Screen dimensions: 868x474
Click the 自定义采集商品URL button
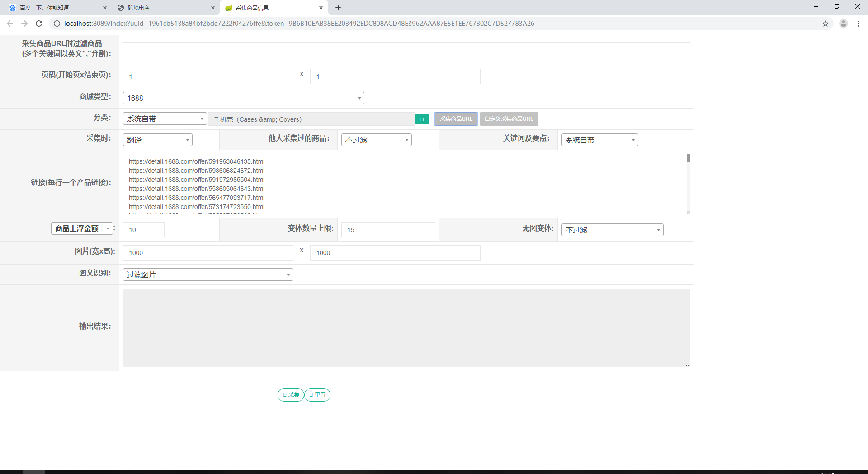tap(509, 119)
